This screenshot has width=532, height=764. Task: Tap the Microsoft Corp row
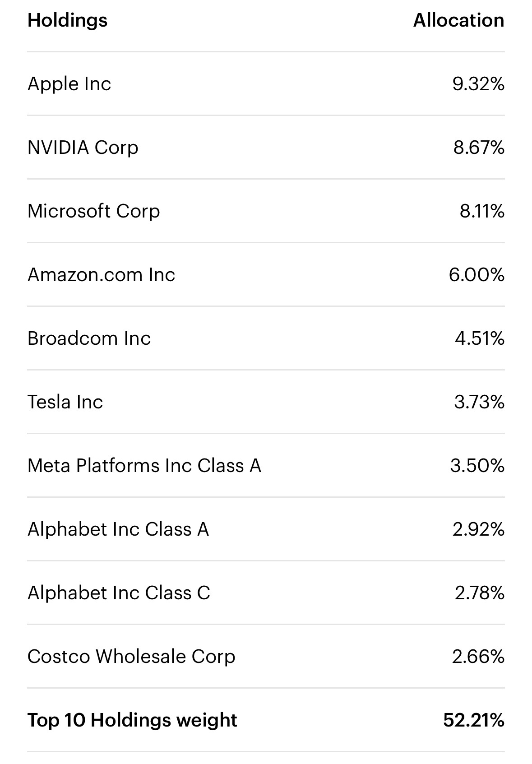click(x=266, y=211)
